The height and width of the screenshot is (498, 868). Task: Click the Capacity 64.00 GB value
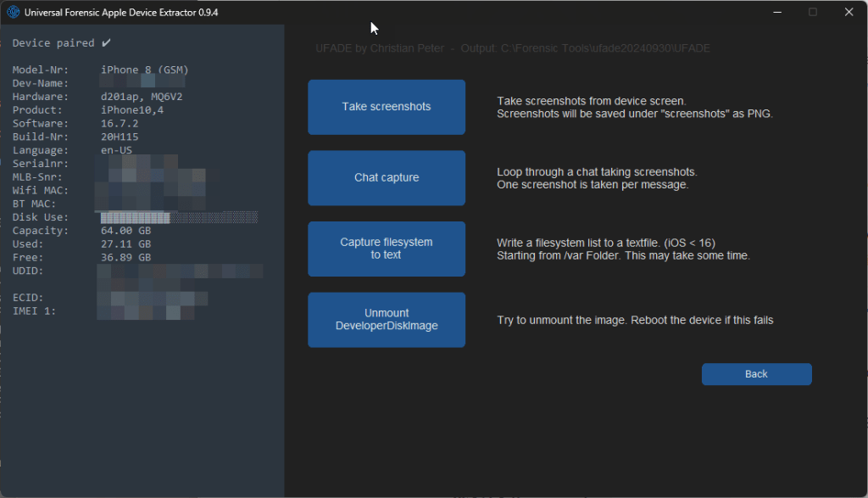tap(125, 231)
